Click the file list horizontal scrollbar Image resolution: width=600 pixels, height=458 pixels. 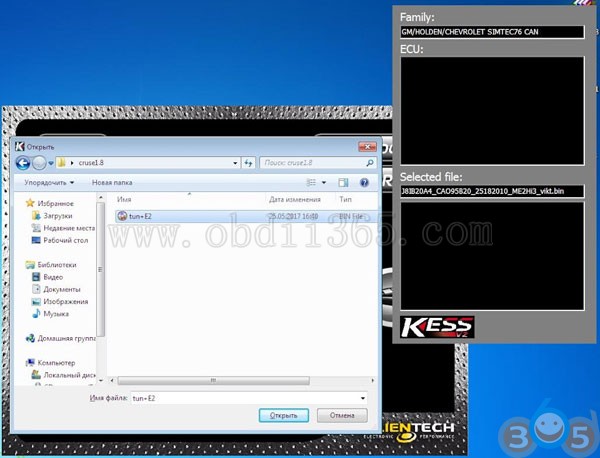click(x=213, y=380)
